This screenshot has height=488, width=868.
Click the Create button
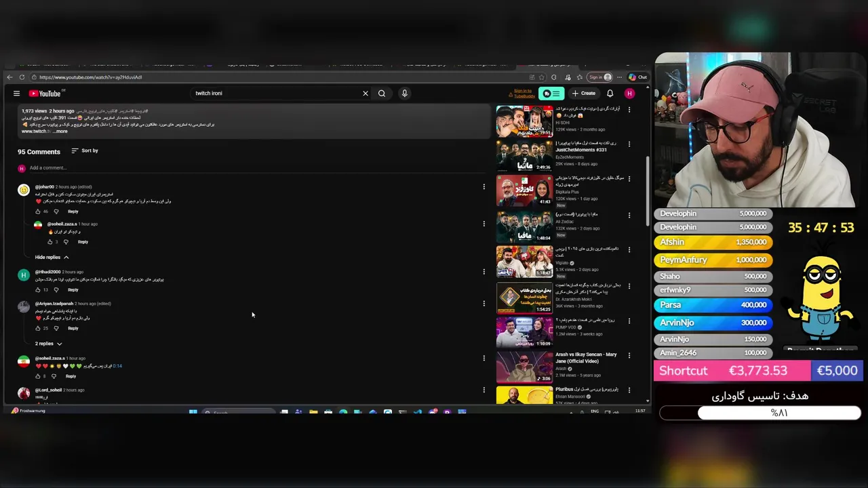tap(584, 94)
